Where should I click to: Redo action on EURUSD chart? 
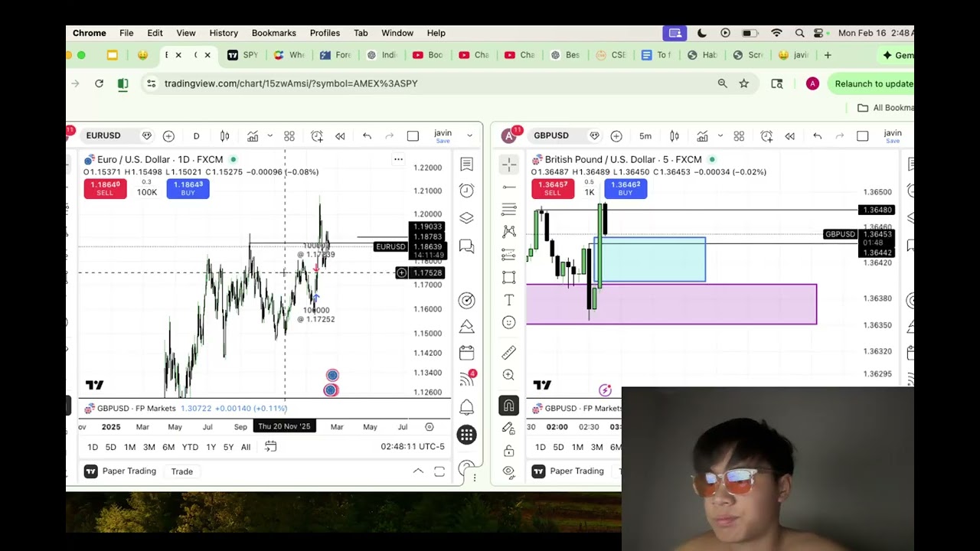coord(389,136)
